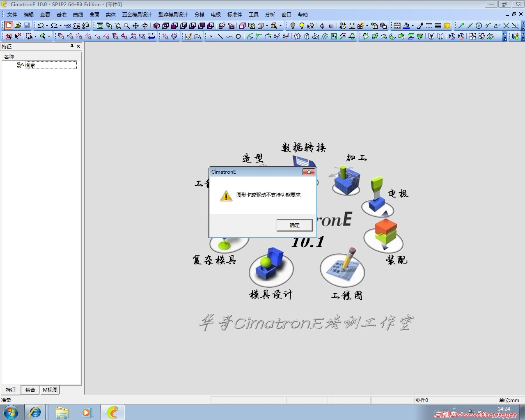Click the yellow 3D box icon

[x=447, y=25]
